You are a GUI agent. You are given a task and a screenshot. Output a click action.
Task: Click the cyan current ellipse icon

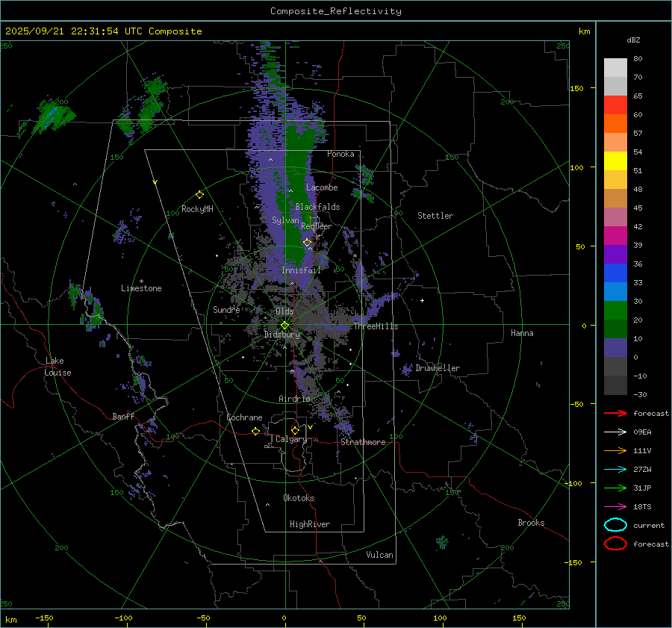(615, 525)
